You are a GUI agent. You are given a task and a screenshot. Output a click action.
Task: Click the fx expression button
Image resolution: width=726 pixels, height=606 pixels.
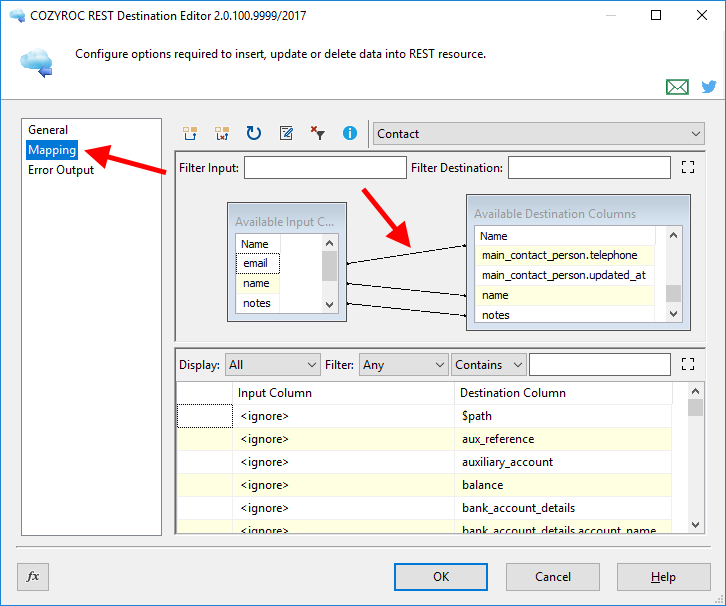click(33, 576)
